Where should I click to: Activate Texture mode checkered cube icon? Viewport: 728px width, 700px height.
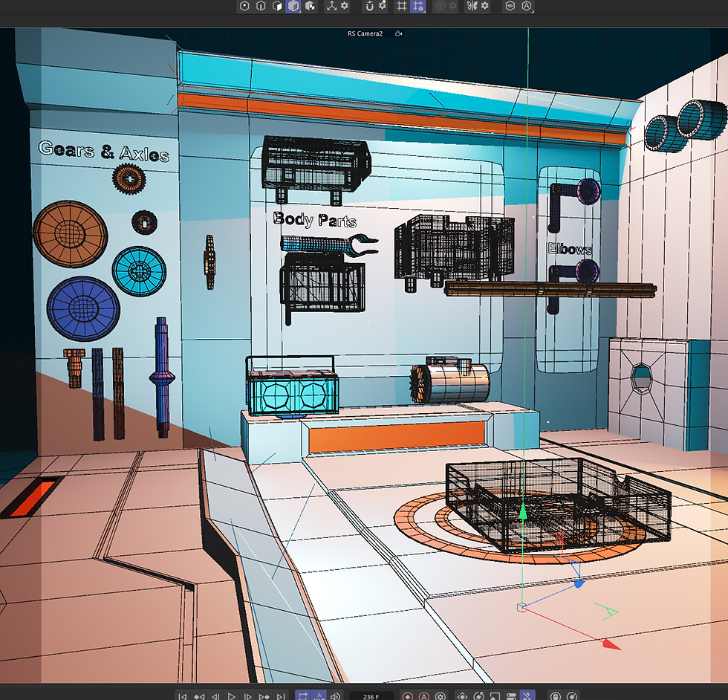click(x=311, y=6)
